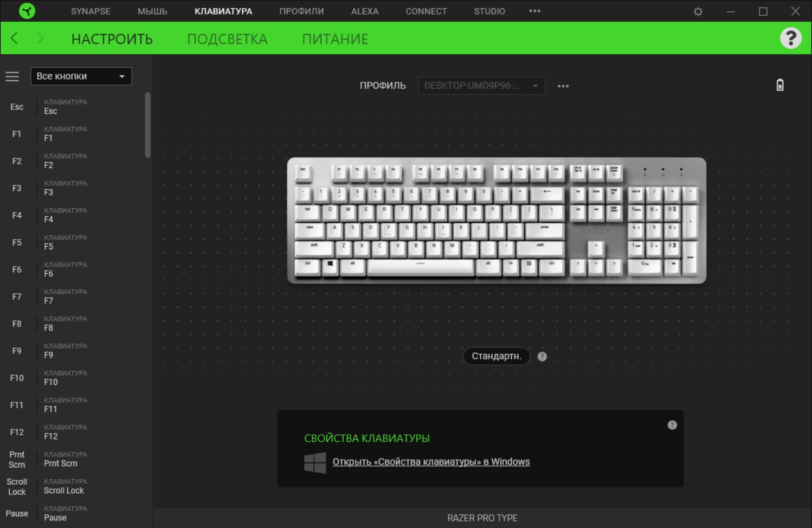
Task: Open the Все кнопки dropdown
Action: coord(81,76)
